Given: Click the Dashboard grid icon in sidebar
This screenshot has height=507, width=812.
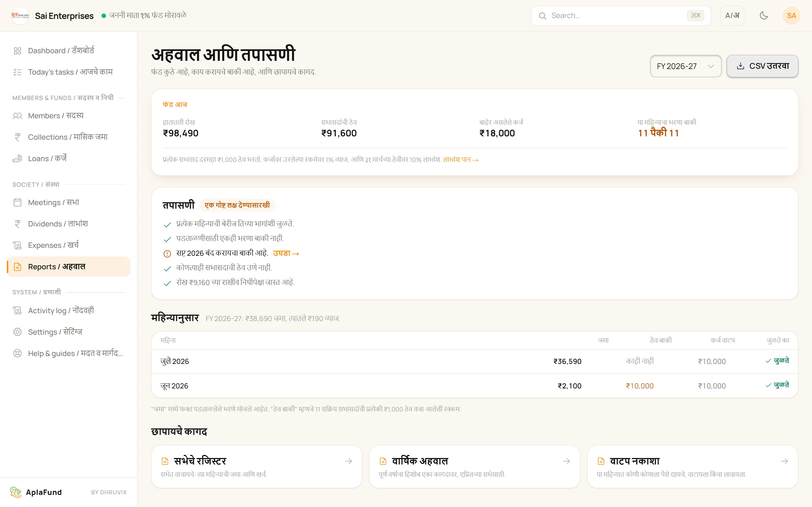Looking at the screenshot, I should point(17,51).
